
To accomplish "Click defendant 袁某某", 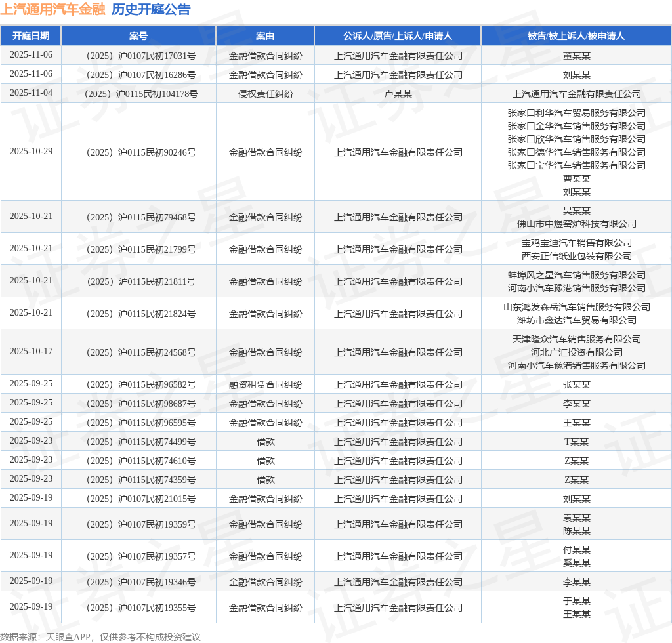I will coord(576,518).
